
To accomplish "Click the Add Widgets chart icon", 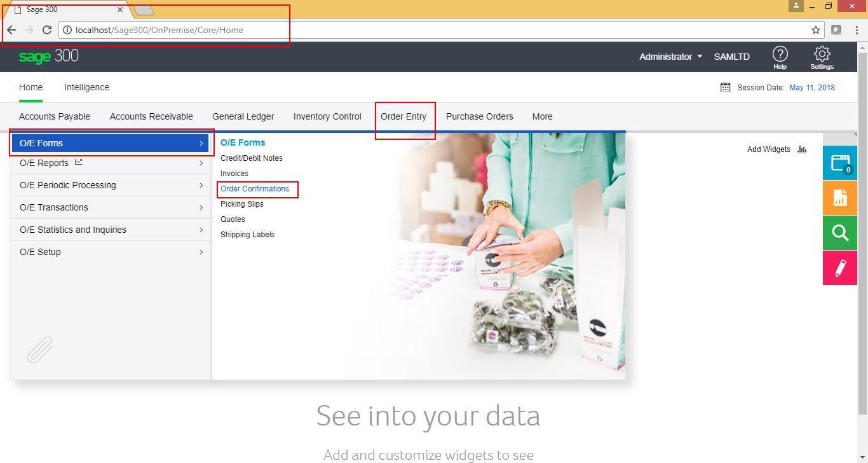I will click(x=802, y=149).
